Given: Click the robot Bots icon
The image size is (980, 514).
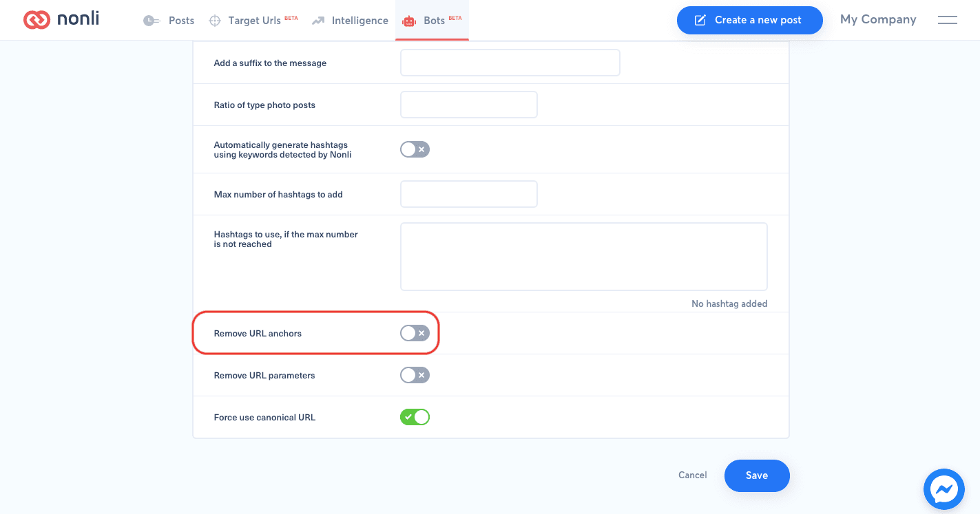Looking at the screenshot, I should pos(409,21).
